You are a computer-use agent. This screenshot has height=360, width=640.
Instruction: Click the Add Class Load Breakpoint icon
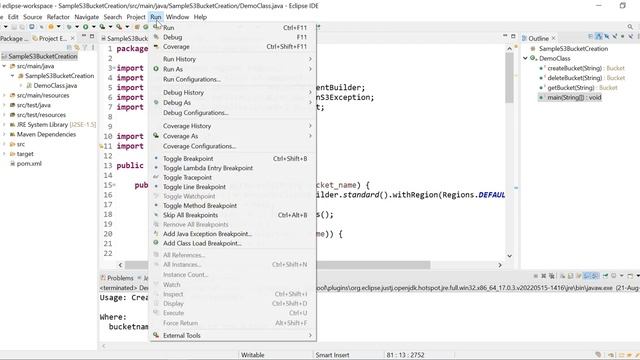tap(156, 243)
